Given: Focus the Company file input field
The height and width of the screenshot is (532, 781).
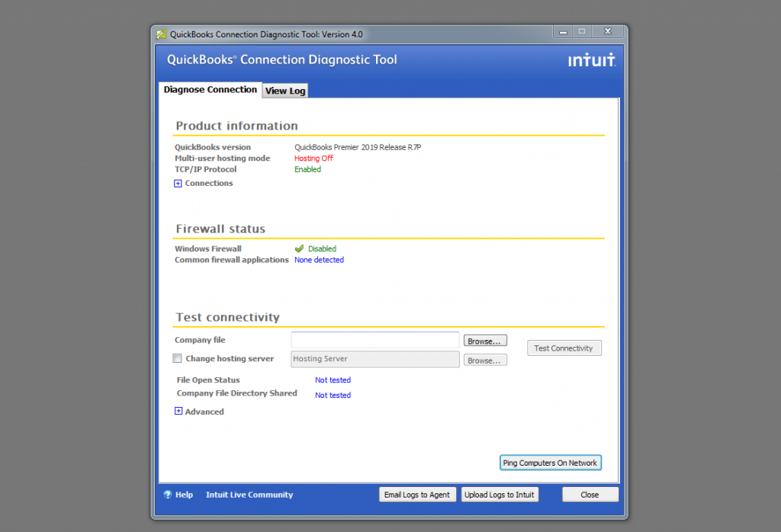Looking at the screenshot, I should [x=375, y=340].
